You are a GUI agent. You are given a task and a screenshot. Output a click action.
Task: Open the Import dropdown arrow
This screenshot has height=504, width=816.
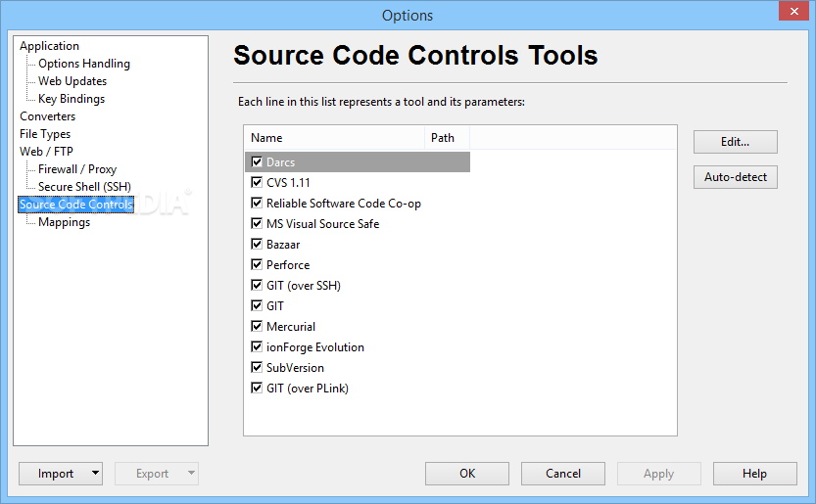(94, 474)
